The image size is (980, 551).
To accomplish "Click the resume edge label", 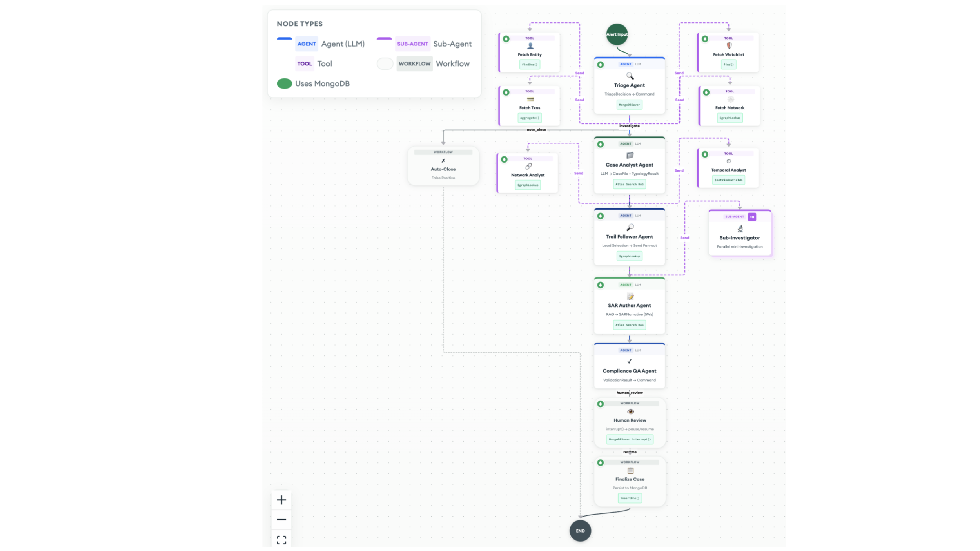I will pyautogui.click(x=630, y=452).
